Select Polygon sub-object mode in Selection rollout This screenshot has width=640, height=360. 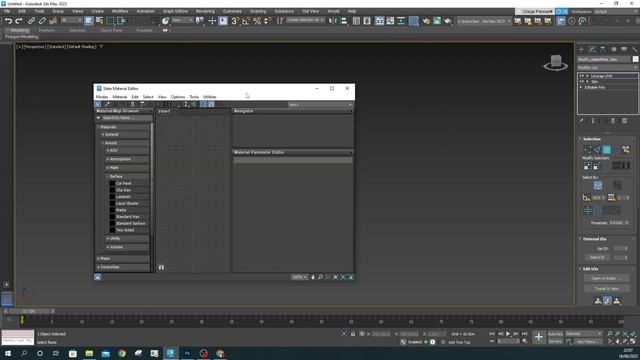coord(607,150)
